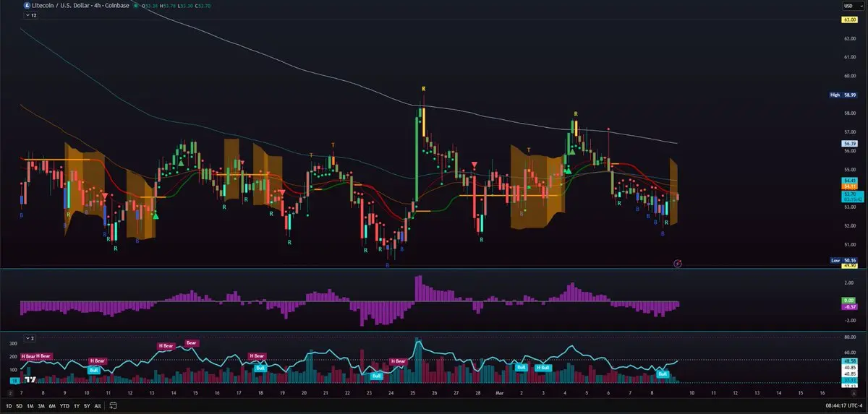Viewport: 868px width, 414px height.
Task: Click the High 58.99 price label
Action: click(x=843, y=95)
